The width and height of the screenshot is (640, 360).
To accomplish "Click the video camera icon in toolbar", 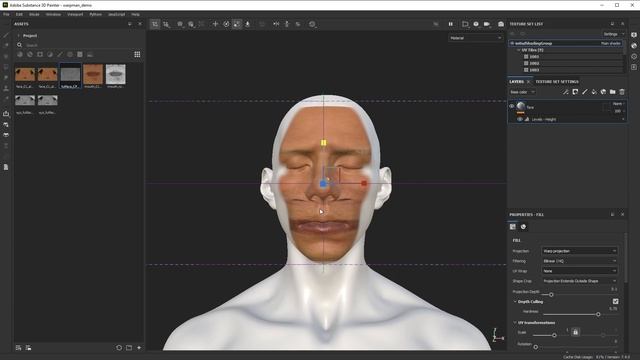I will coord(487,24).
